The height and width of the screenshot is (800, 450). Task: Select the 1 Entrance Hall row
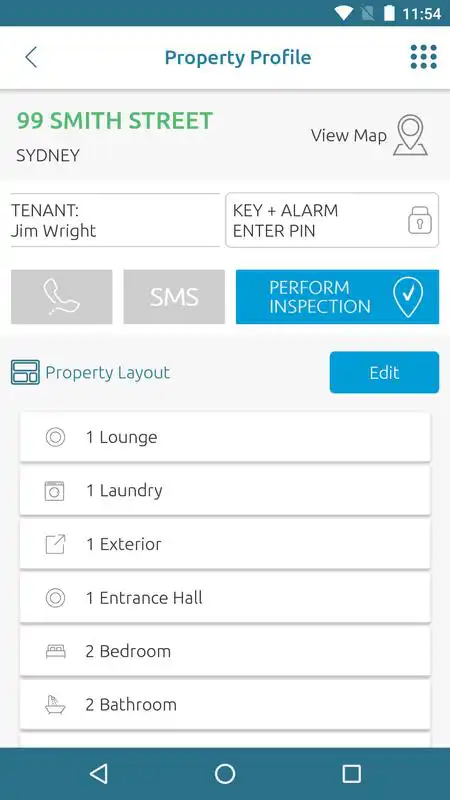(x=225, y=598)
